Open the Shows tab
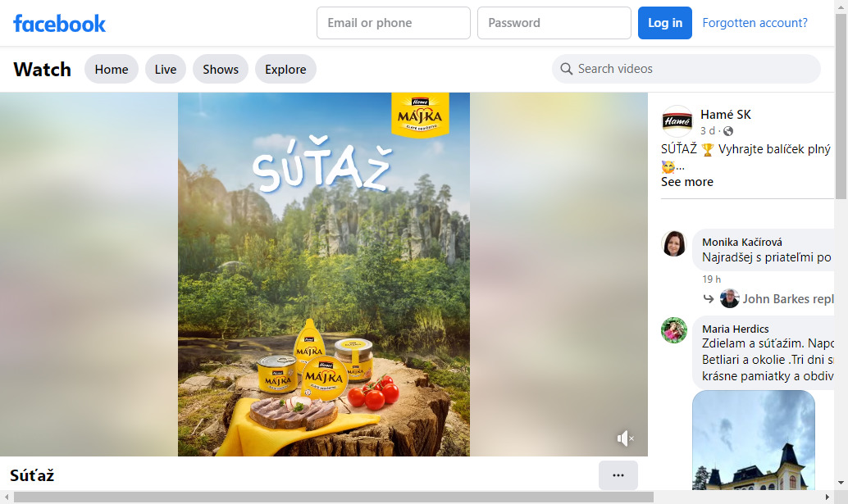The width and height of the screenshot is (848, 504). click(221, 69)
